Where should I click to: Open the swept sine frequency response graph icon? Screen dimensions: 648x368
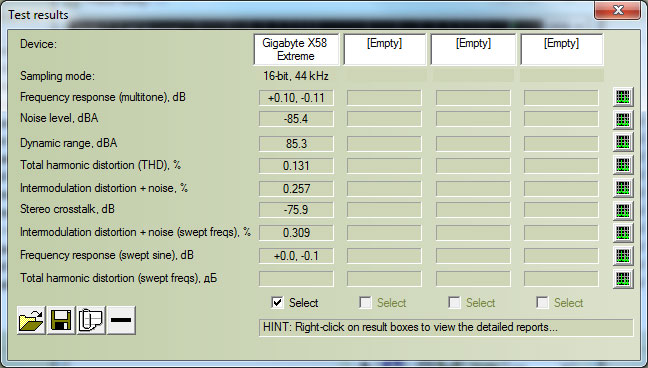click(x=623, y=256)
